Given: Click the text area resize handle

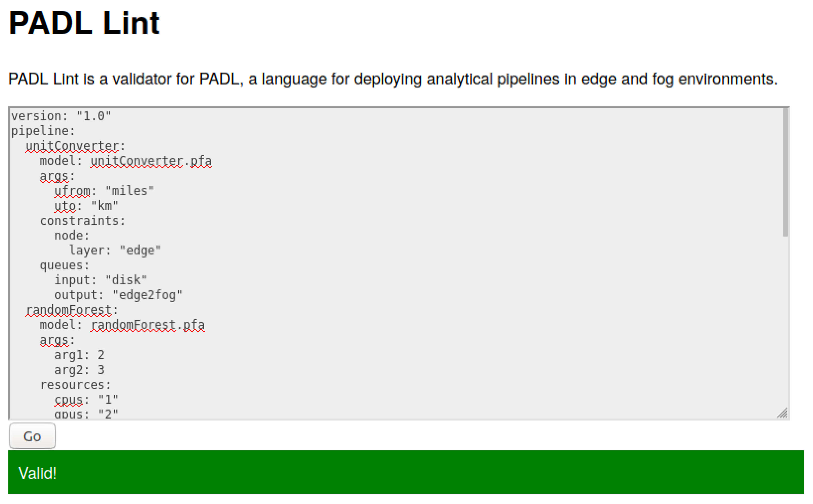Looking at the screenshot, I should pyautogui.click(x=782, y=413).
